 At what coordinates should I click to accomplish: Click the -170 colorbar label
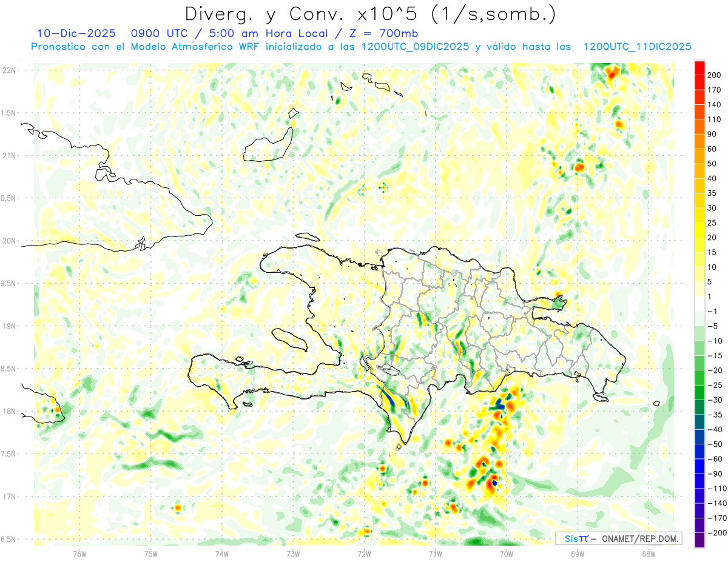pyautogui.click(x=718, y=518)
